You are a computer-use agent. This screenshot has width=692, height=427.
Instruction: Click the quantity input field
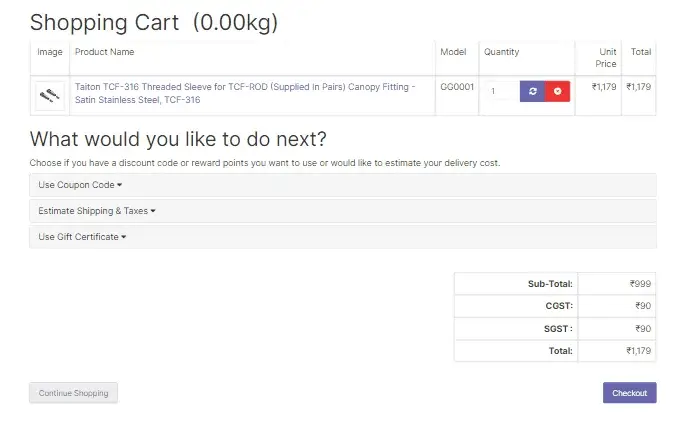click(501, 91)
